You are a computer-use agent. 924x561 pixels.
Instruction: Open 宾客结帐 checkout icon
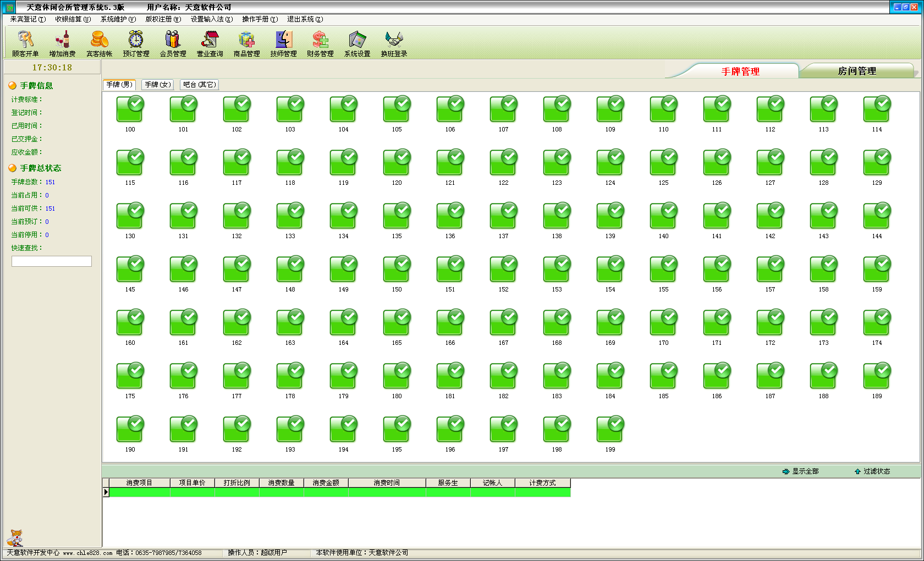[x=99, y=43]
